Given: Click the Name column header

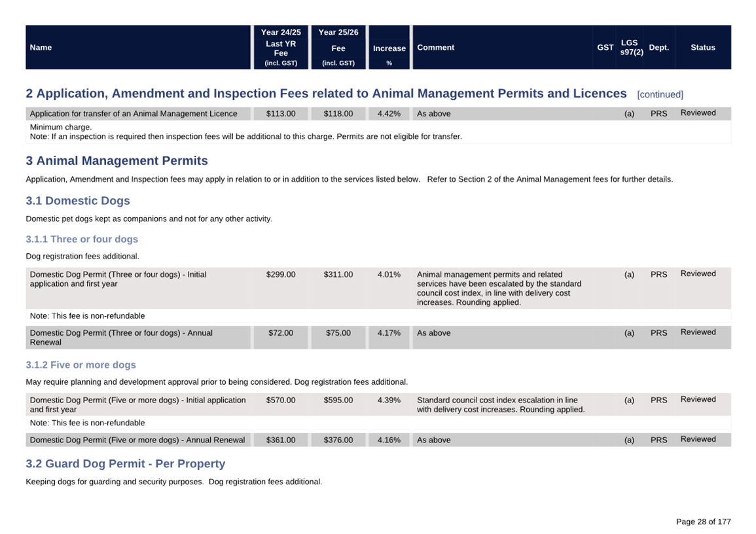Looking at the screenshot, I should pos(41,47).
